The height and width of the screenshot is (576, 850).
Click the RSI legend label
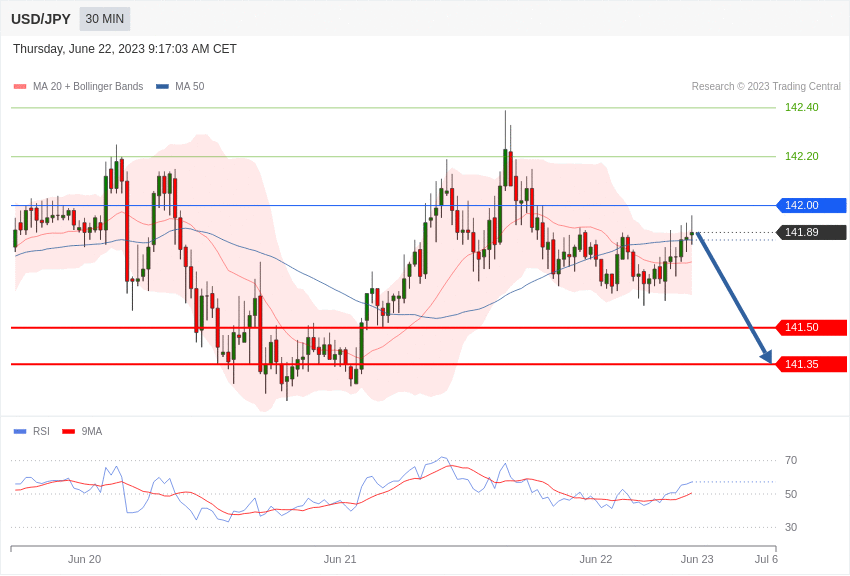41,431
